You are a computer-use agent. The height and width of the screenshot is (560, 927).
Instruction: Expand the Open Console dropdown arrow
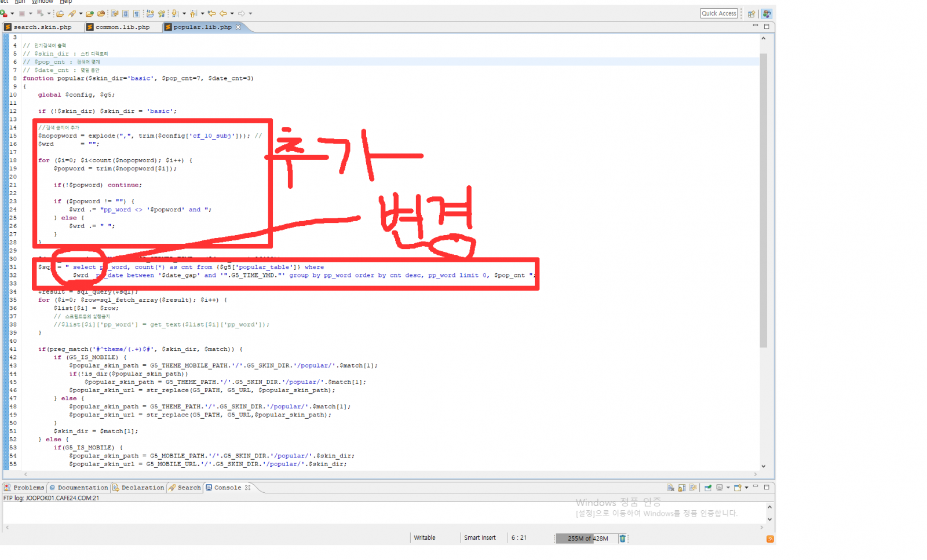pyautogui.click(x=746, y=488)
